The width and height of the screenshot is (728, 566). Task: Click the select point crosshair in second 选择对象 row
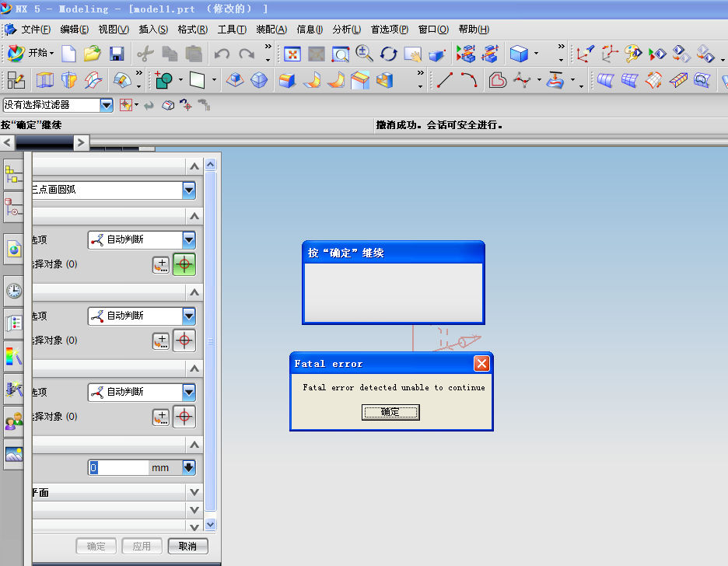pos(184,341)
